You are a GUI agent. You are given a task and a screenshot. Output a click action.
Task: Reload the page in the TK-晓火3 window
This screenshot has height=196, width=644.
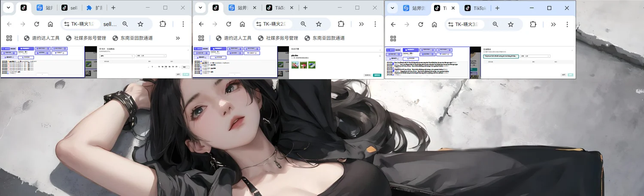point(420,24)
